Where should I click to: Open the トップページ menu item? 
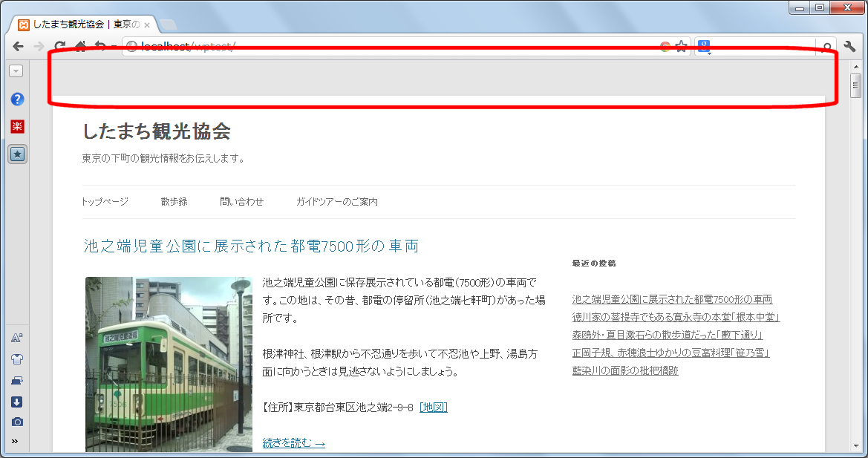click(x=105, y=202)
